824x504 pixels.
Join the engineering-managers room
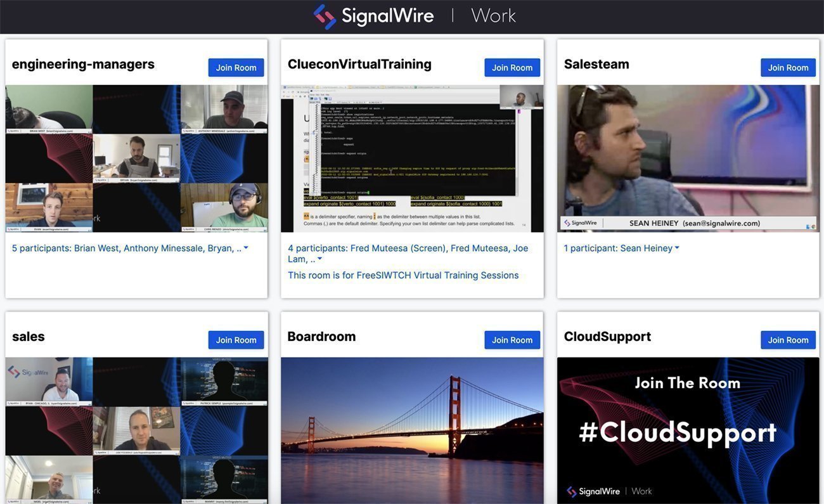coord(236,68)
